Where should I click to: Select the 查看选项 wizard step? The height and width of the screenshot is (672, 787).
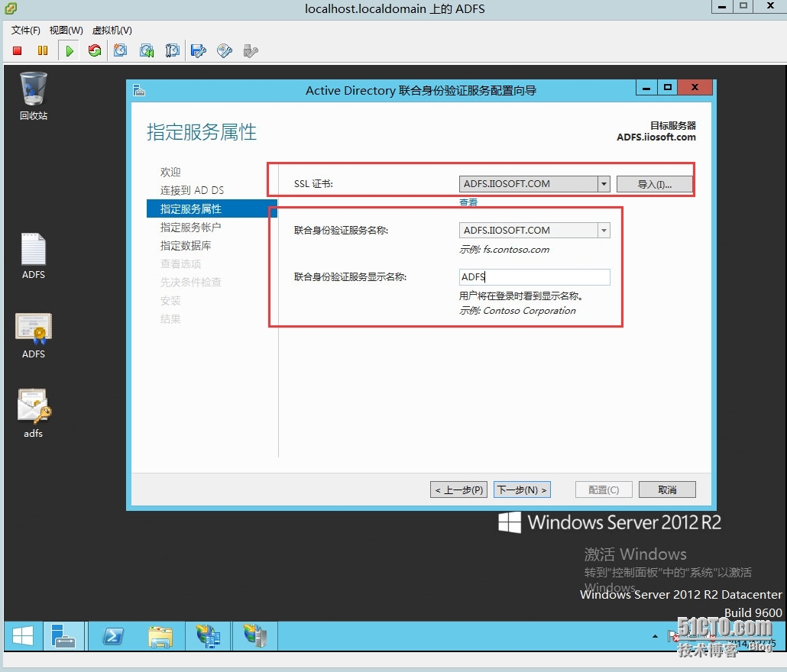click(x=180, y=263)
